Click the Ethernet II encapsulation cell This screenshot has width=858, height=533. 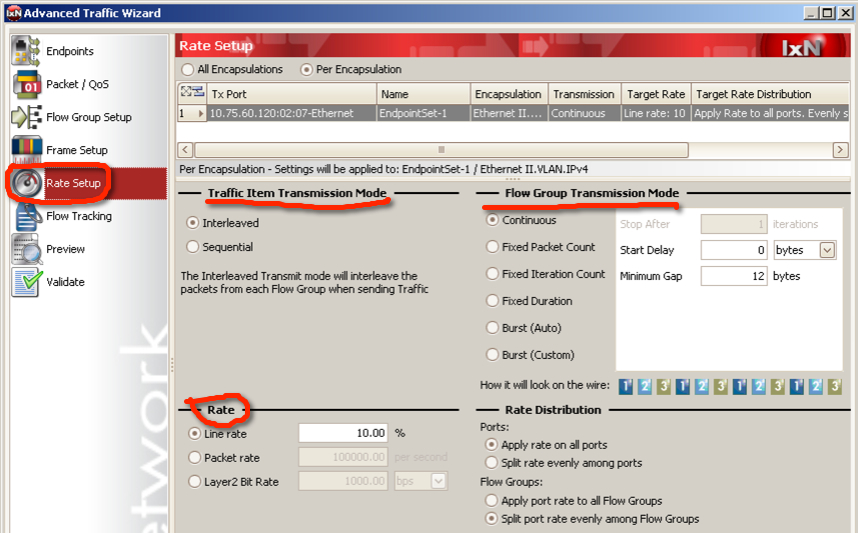click(x=509, y=113)
